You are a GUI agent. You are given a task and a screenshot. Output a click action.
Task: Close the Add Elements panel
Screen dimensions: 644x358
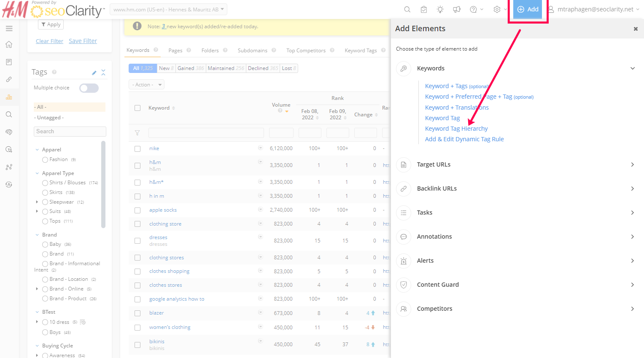pyautogui.click(x=636, y=29)
